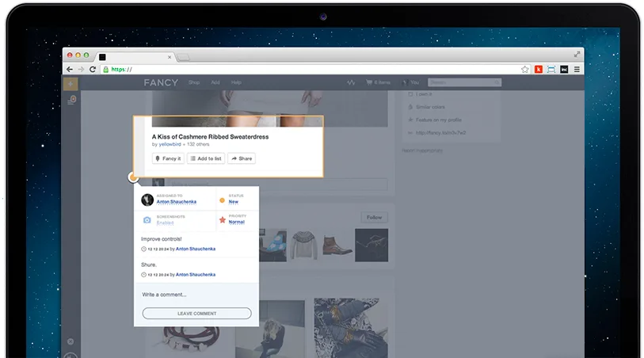Click the fancy.to short URL link
The width and height of the screenshot is (644, 358).
point(440,133)
